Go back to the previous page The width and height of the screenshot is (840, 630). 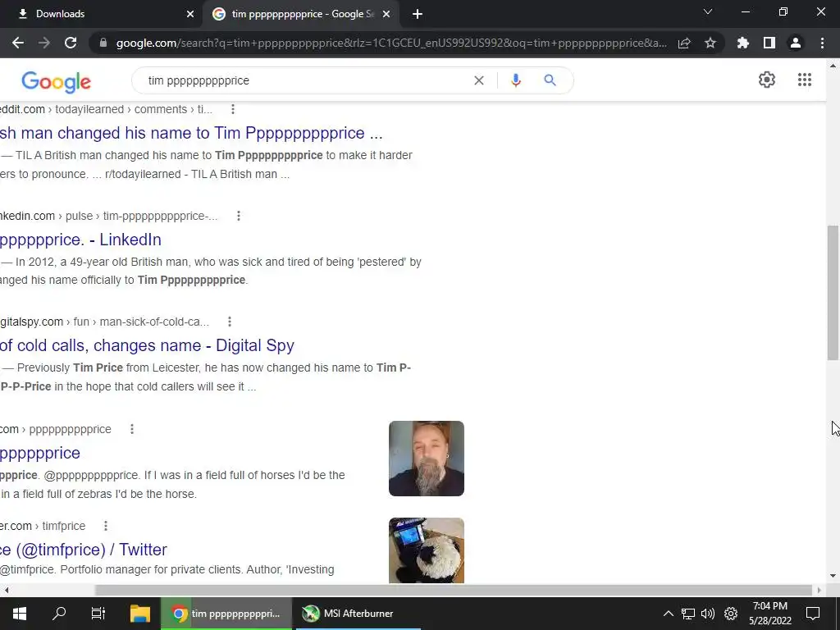pyautogui.click(x=18, y=43)
